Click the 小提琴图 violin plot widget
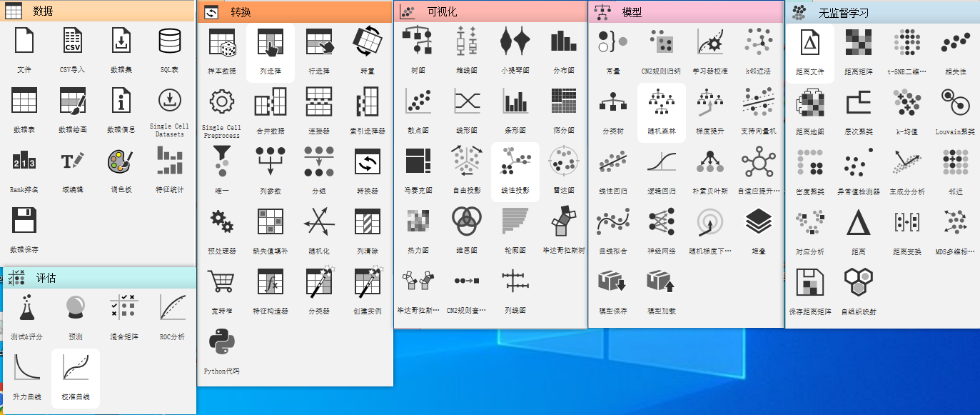The height and width of the screenshot is (415, 980). (x=515, y=41)
